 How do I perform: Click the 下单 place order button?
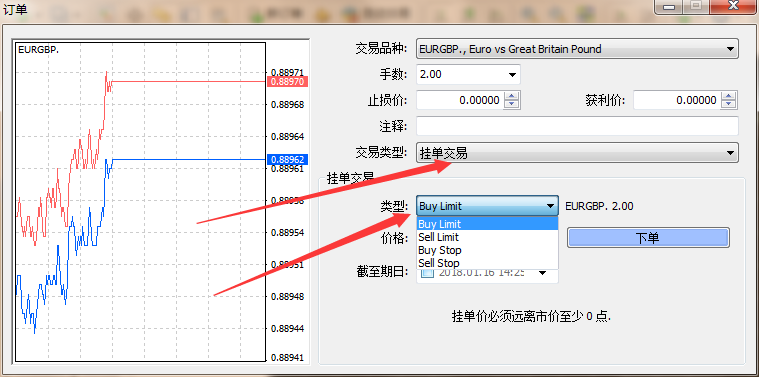point(648,238)
